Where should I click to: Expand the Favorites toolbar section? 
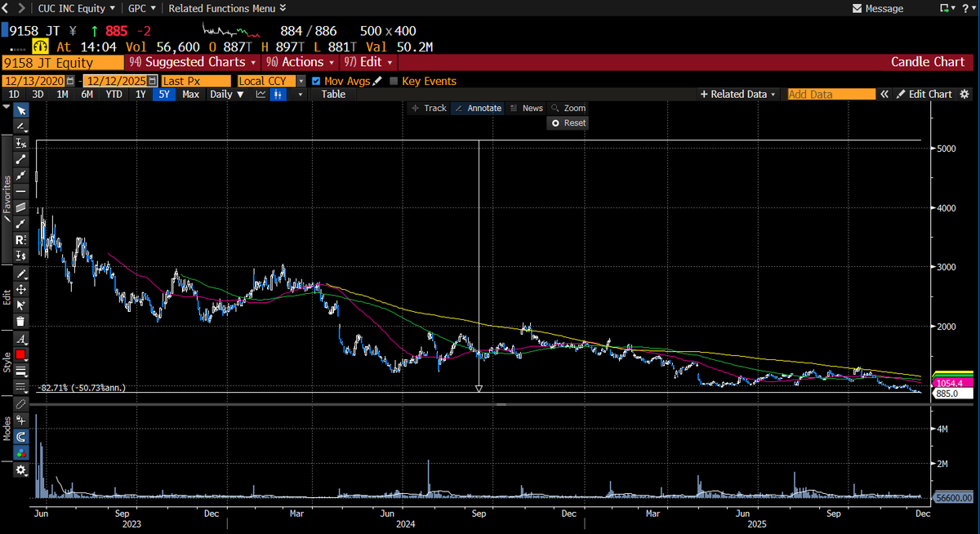pos(8,200)
